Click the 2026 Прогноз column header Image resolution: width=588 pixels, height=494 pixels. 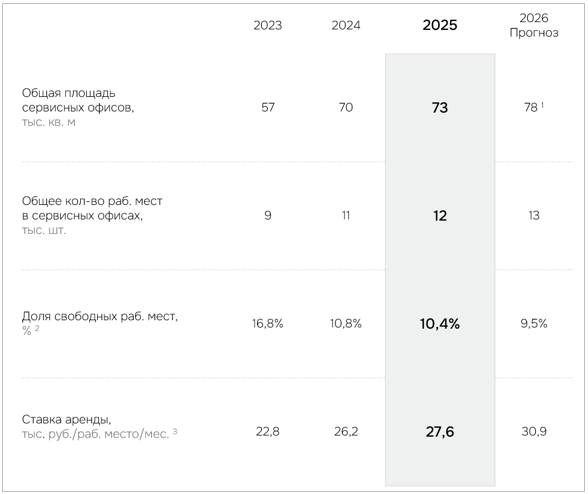534,25
